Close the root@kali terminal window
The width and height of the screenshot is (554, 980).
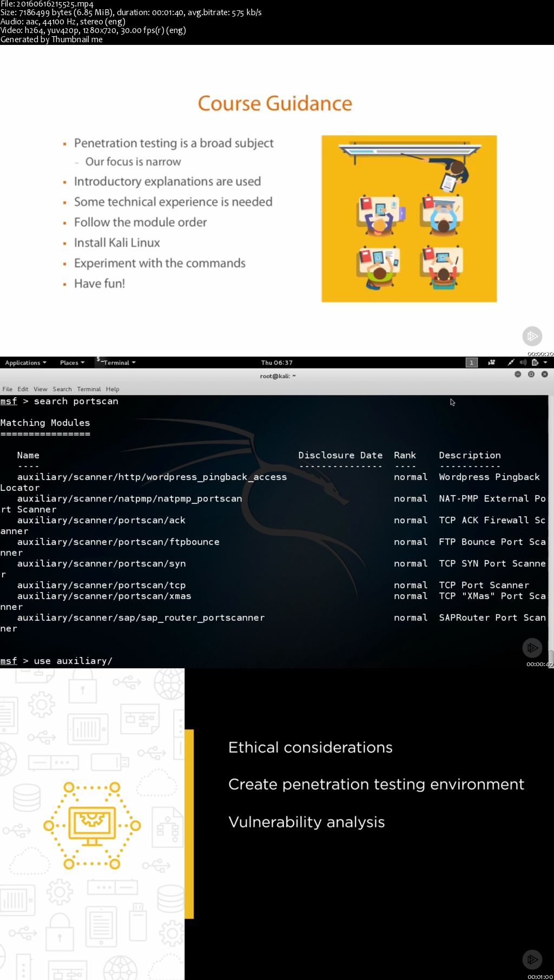point(545,374)
